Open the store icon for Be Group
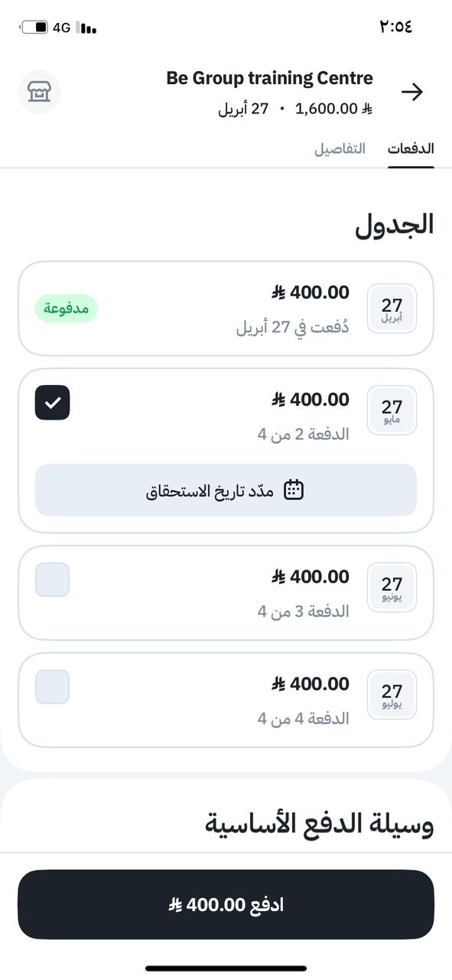Viewport: 452px width, 980px height. [39, 92]
